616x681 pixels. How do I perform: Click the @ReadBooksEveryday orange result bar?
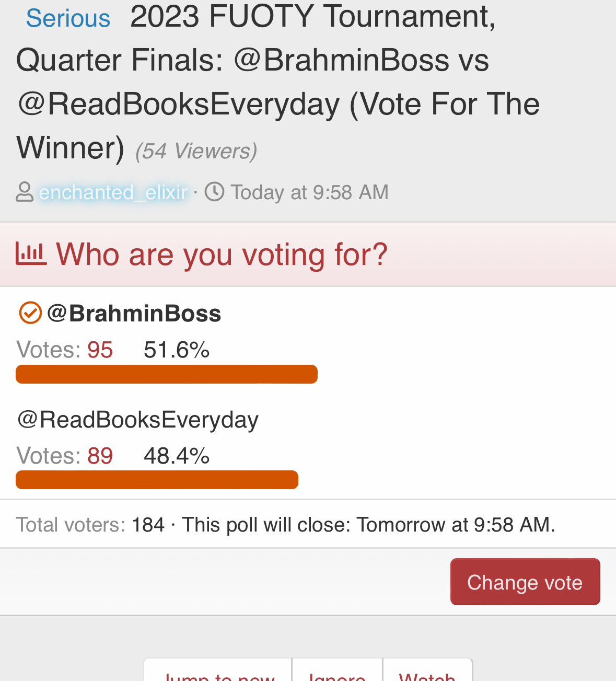pos(157,480)
